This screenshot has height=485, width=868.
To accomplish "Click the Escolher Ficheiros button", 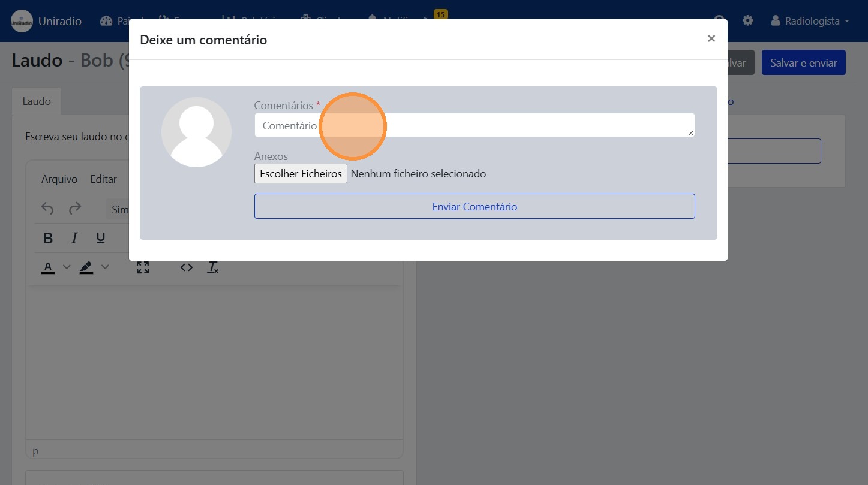I will [x=301, y=174].
